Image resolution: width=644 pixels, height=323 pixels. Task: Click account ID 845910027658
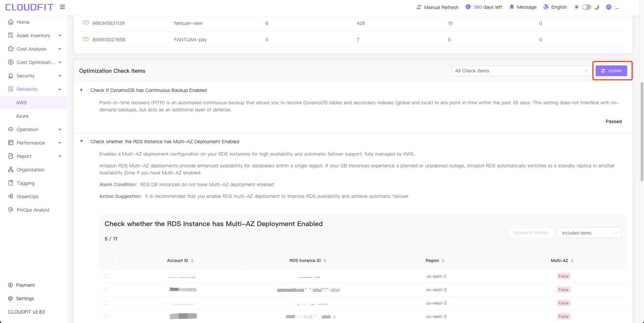tap(109, 40)
